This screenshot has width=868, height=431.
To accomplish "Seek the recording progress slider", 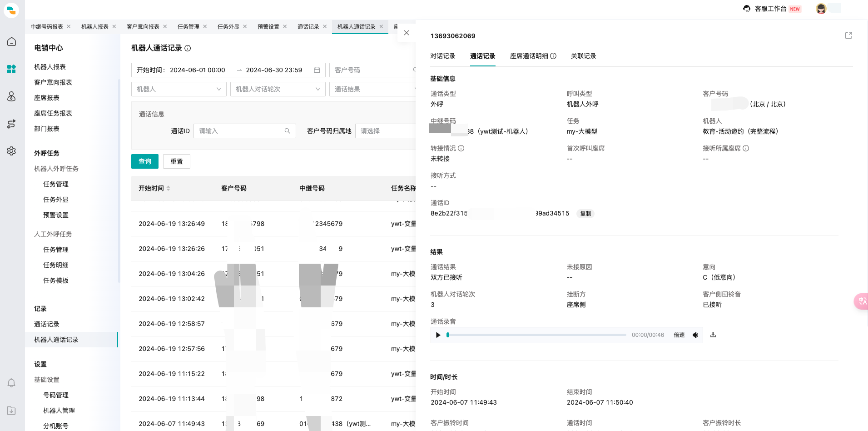I will click(x=536, y=335).
